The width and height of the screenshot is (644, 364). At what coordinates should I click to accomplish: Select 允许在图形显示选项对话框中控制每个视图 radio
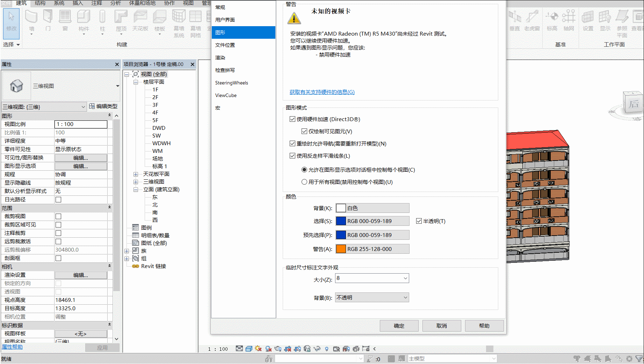coord(304,170)
